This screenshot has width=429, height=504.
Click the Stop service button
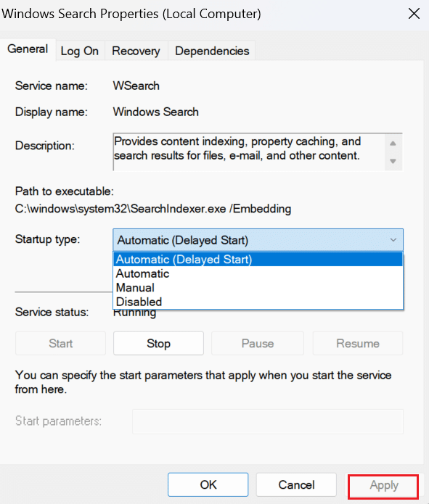click(x=158, y=343)
